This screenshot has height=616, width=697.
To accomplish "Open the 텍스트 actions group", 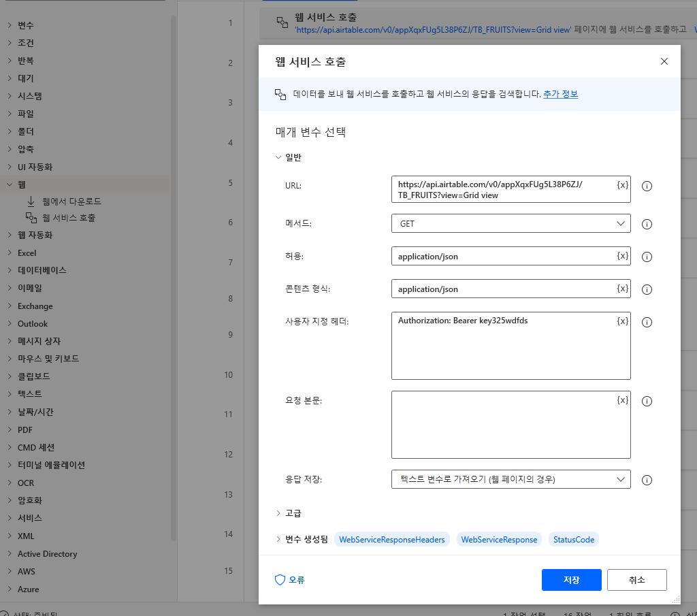I will tap(30, 394).
